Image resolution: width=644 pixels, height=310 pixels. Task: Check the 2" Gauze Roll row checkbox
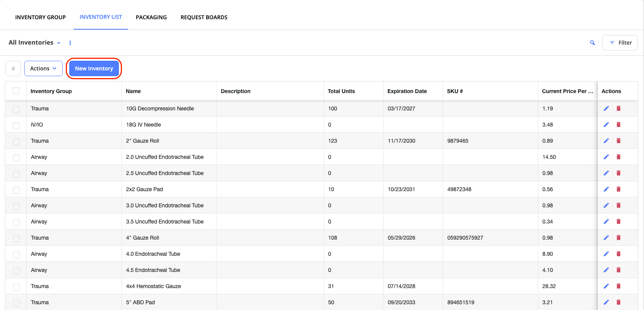pos(16,142)
